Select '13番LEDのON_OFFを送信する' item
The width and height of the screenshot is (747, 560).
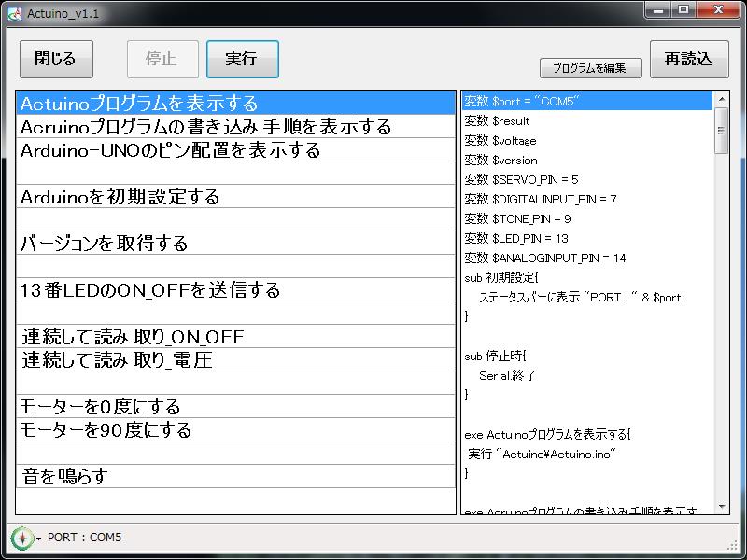click(x=235, y=289)
